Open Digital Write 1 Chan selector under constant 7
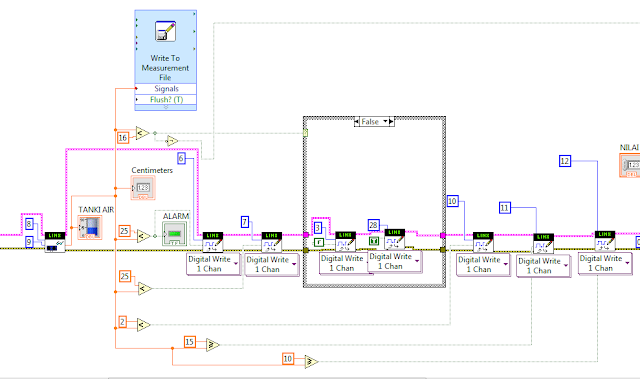Screen dimensions: 640x379 coord(272,265)
